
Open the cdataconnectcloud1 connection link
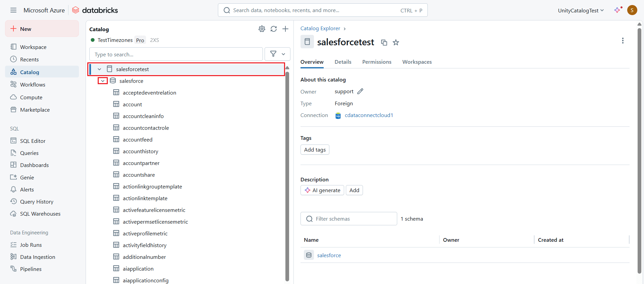click(x=369, y=115)
